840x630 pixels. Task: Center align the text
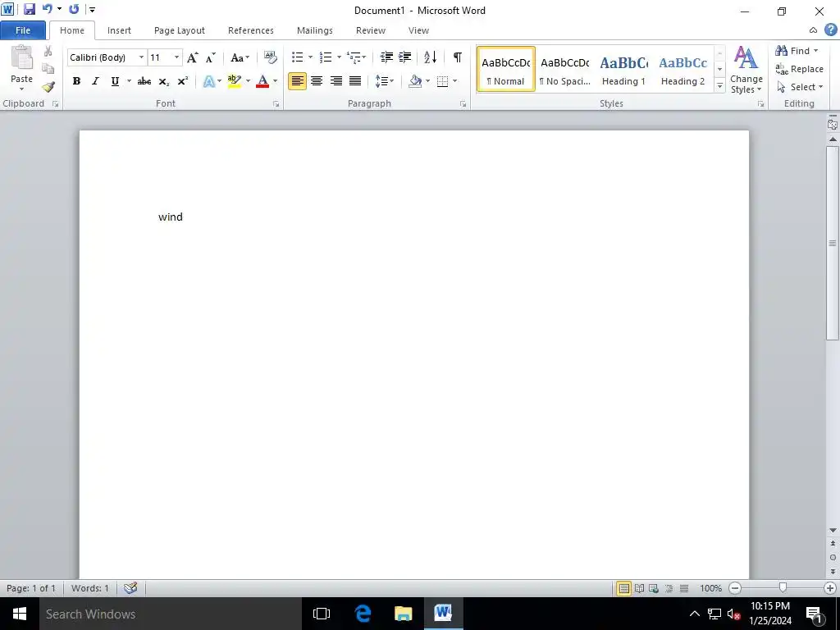317,81
